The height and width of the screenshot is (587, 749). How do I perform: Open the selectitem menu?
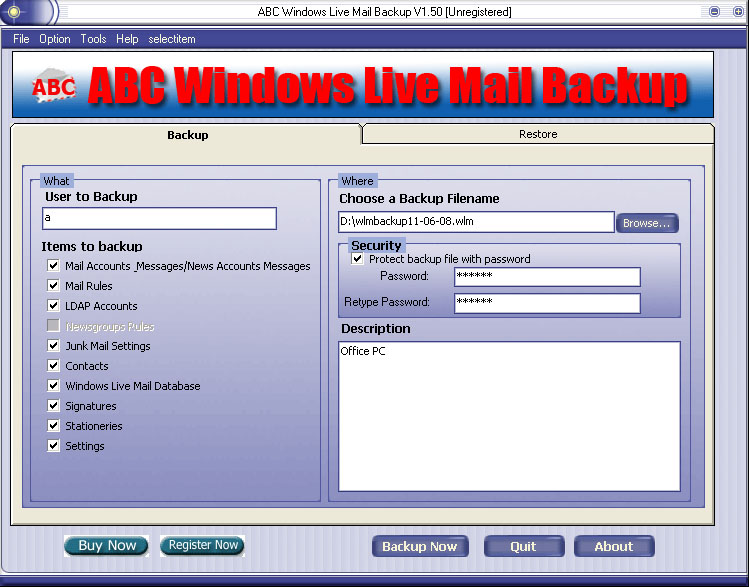point(172,39)
